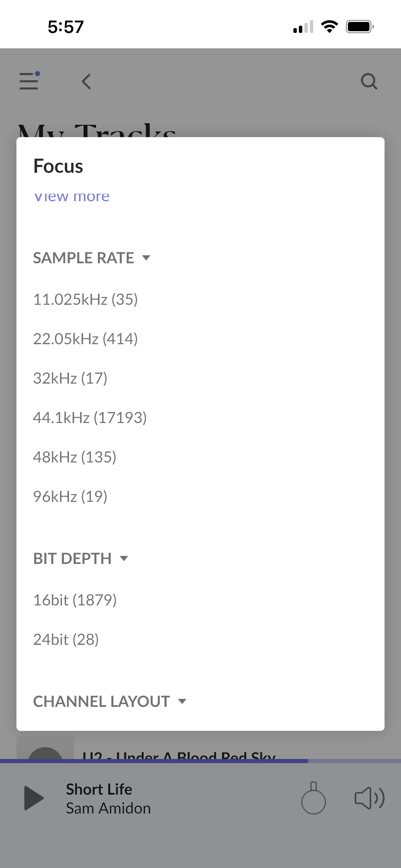This screenshot has height=868, width=401.
Task: Tap the signal path light icon
Action: coord(313,798)
